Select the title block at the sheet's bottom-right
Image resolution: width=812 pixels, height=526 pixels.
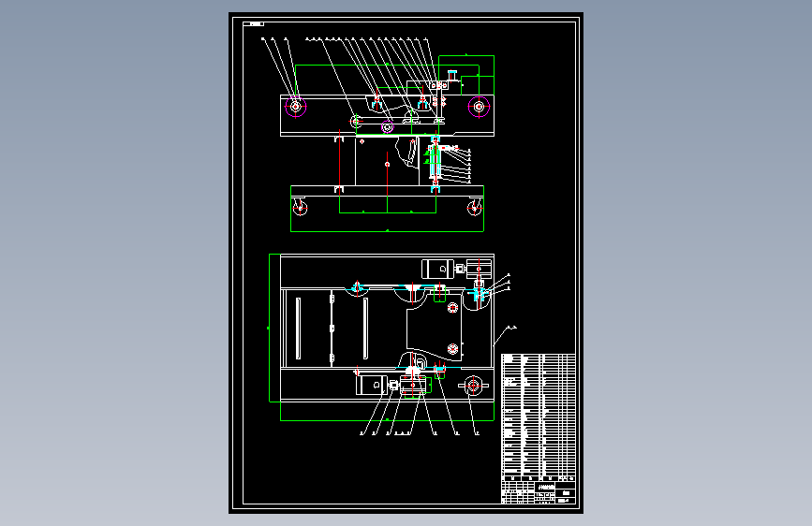click(539, 492)
